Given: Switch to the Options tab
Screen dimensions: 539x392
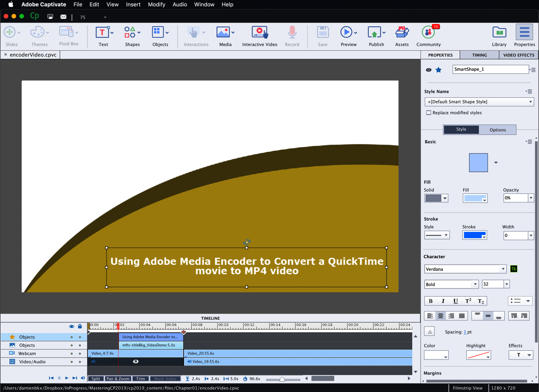Looking at the screenshot, I should tap(497, 130).
